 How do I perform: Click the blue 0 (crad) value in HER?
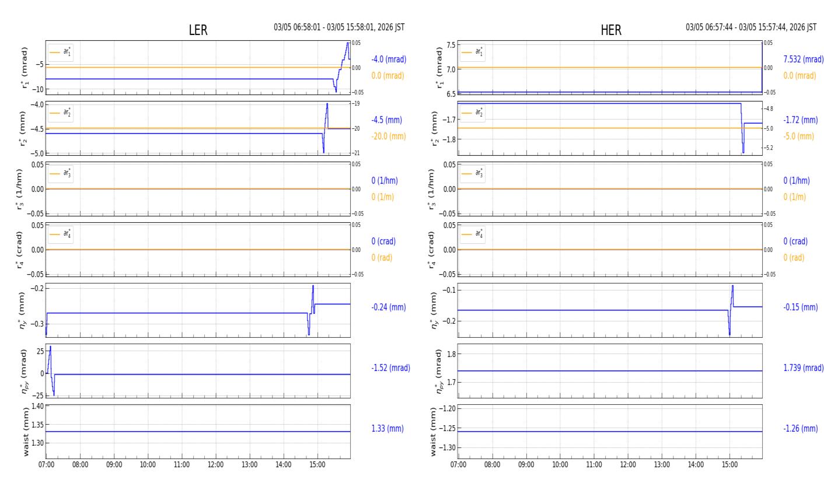[795, 242]
